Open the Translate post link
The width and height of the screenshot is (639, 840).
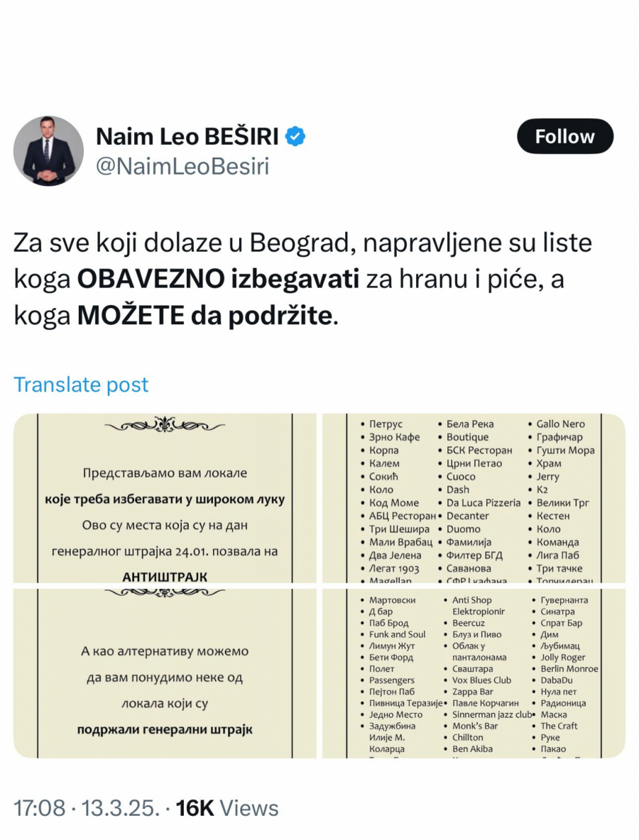coord(80,385)
